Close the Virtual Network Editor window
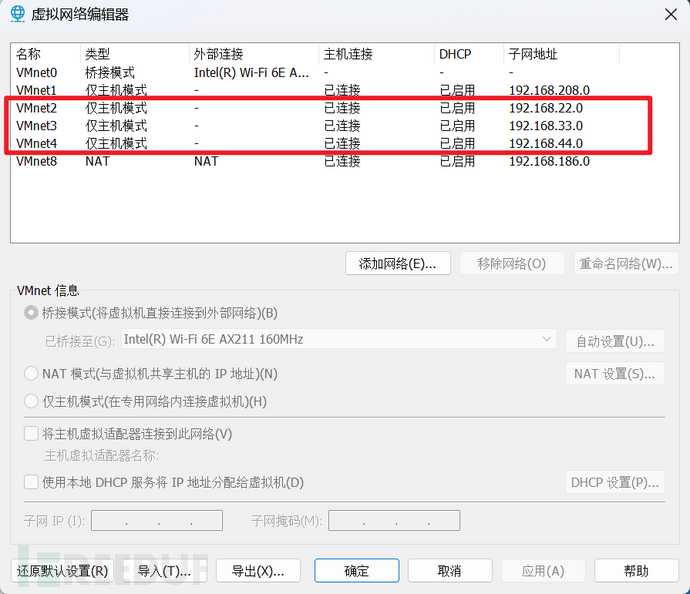Viewport: 690px width, 594px height. click(x=671, y=15)
